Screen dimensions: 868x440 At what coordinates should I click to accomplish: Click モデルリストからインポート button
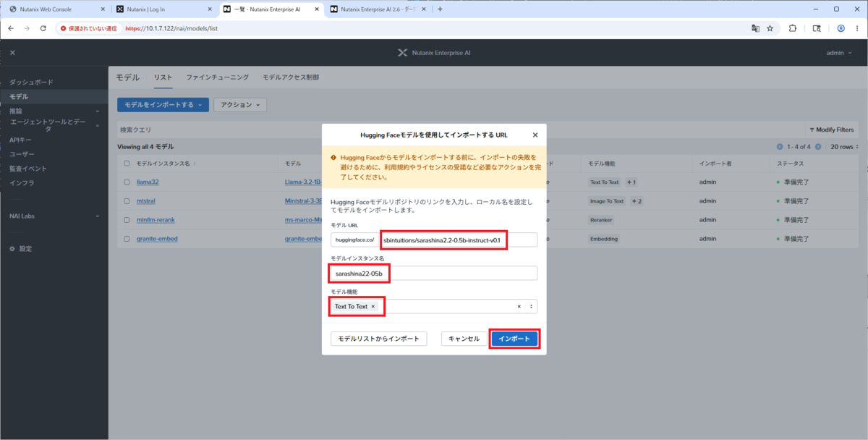(379, 339)
